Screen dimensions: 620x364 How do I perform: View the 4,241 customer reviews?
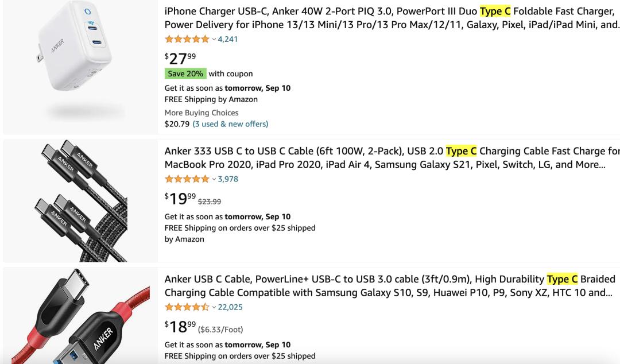coord(228,39)
